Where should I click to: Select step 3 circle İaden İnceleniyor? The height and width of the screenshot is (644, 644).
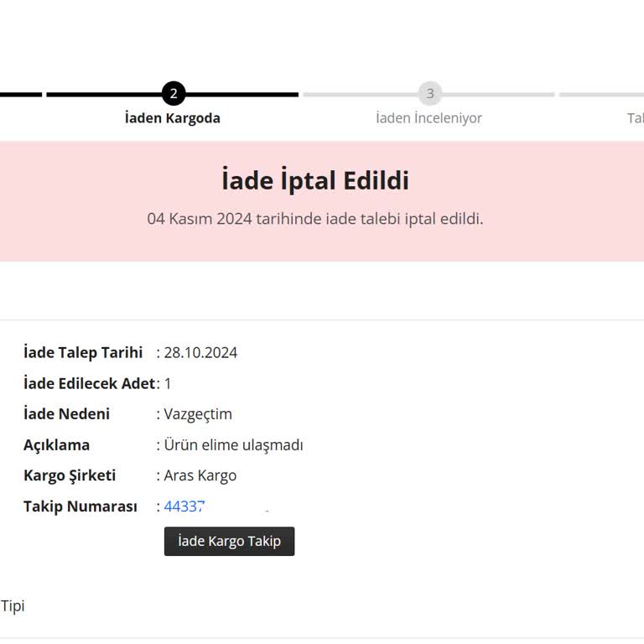pos(429,93)
